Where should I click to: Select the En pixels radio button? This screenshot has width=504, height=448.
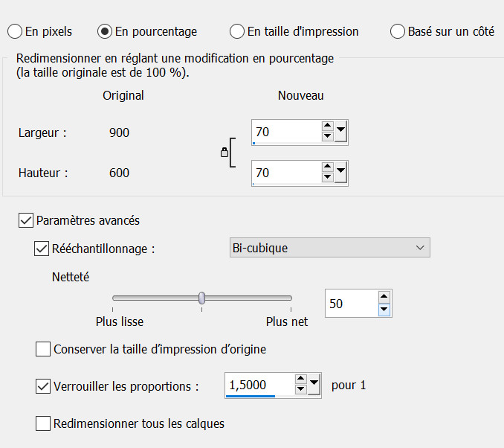[15, 31]
